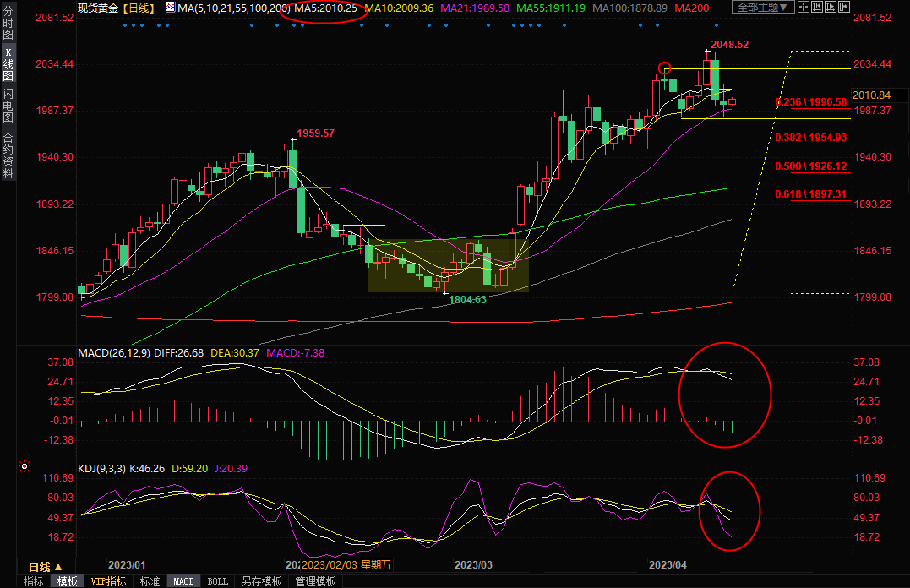This screenshot has width=910, height=588.
Task: Click the MA indicator chart icon
Action: tap(170, 7)
